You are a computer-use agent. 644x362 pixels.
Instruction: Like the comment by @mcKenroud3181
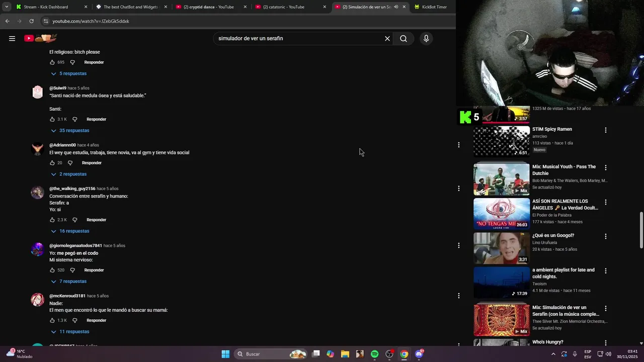point(52,320)
